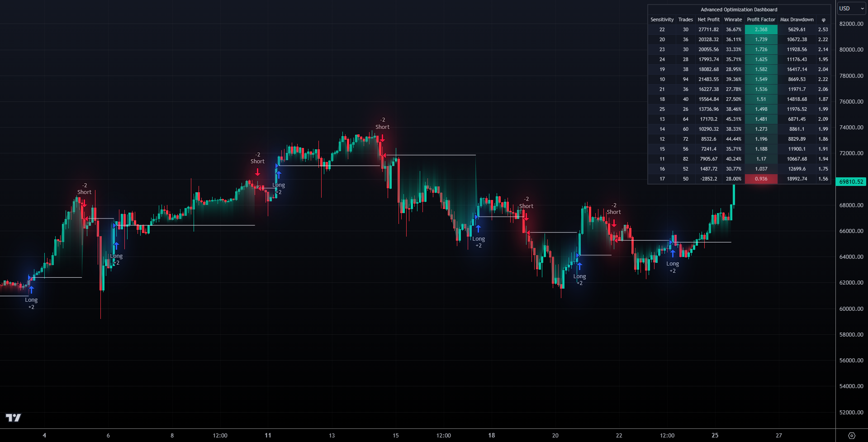This screenshot has width=868, height=442.
Task: Click the red 0.936 profit factor cell
Action: click(x=761, y=179)
